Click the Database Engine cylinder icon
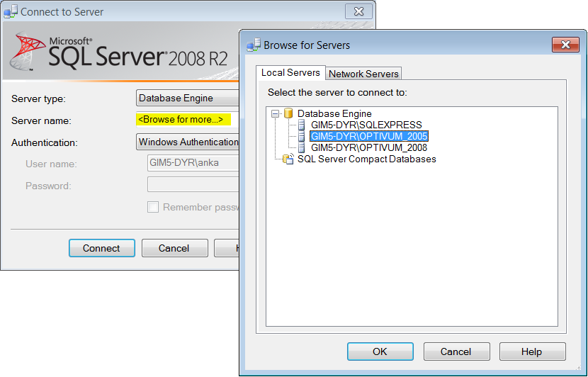Viewport: 588px width, 377px height. click(x=288, y=113)
